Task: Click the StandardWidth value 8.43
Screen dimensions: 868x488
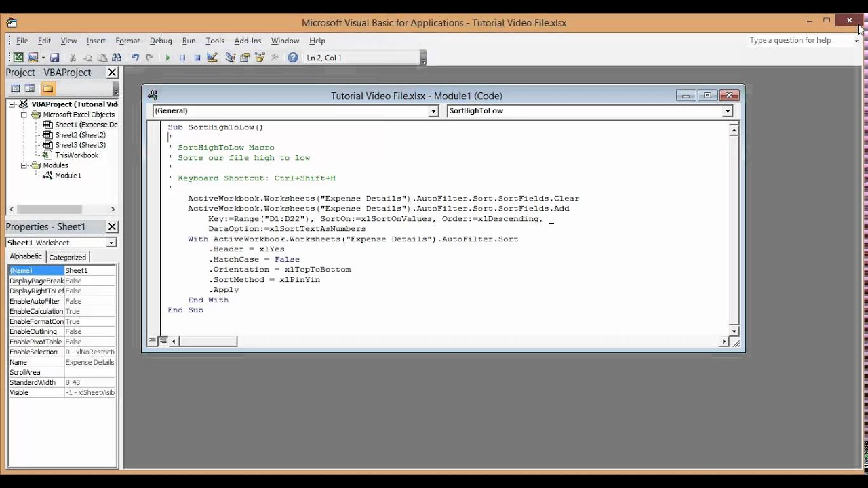Action: click(x=90, y=382)
